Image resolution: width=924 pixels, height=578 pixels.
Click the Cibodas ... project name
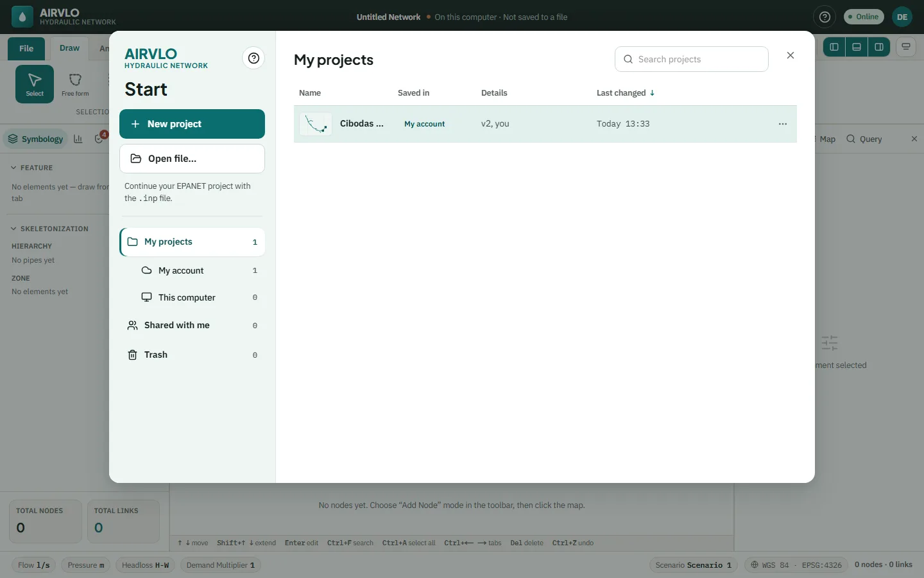tap(362, 123)
